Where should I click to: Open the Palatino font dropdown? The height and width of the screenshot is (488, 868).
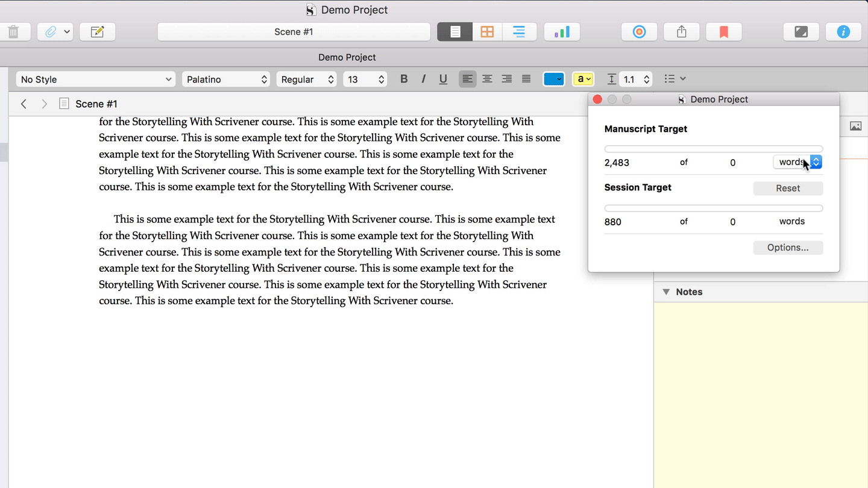pos(226,80)
